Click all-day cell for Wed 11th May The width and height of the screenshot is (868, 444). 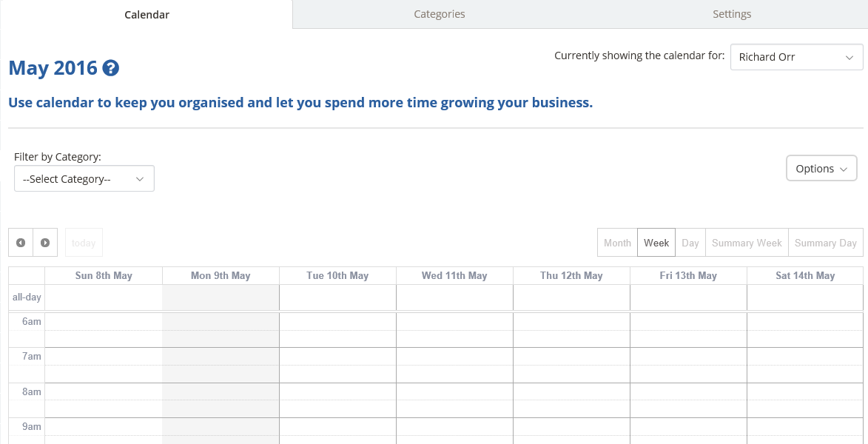454,297
